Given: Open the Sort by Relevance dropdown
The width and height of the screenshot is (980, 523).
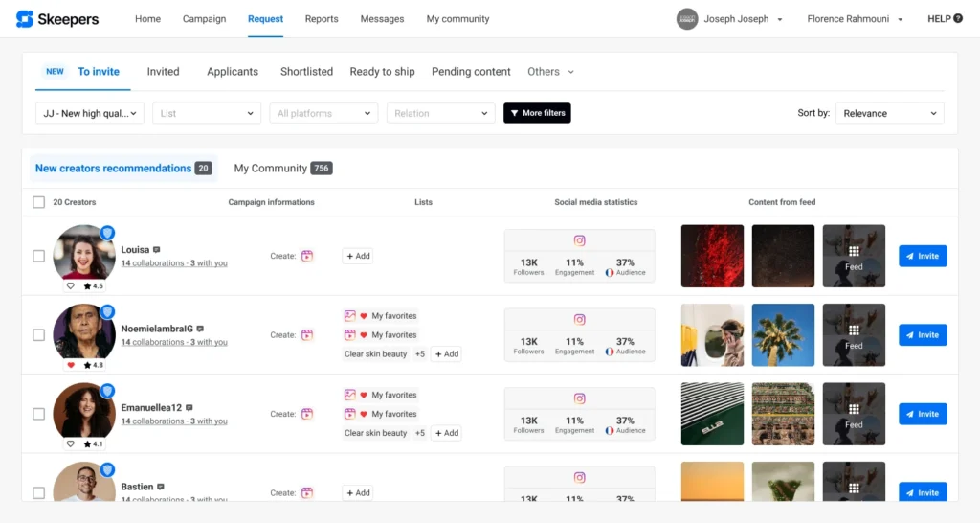Looking at the screenshot, I should (x=890, y=113).
